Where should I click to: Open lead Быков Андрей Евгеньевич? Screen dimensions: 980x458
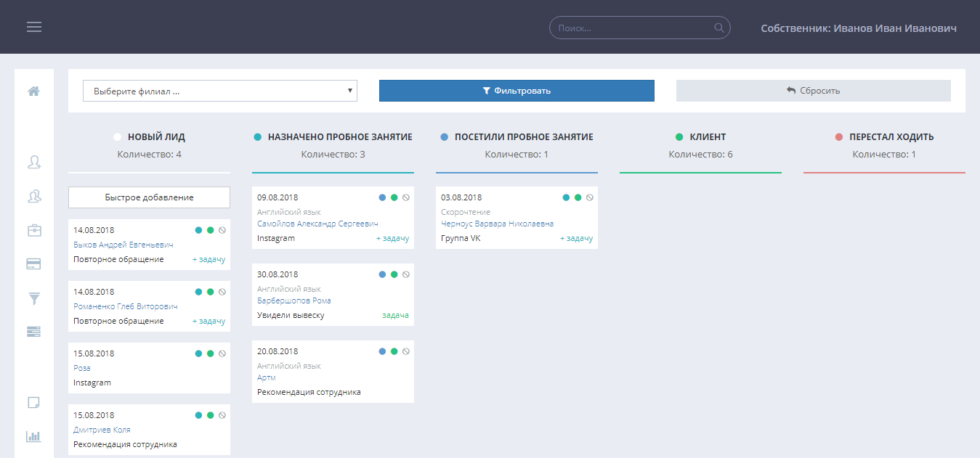(x=123, y=245)
